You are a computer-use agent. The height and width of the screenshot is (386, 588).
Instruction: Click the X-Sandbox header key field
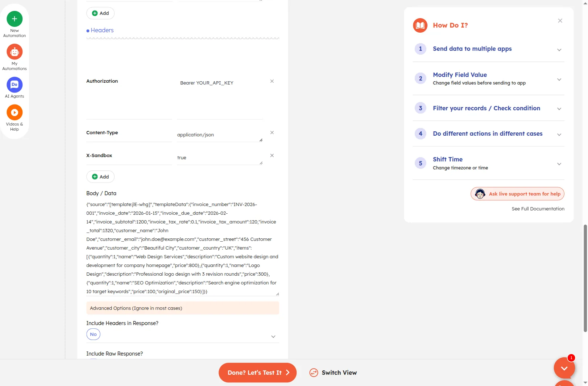[129, 156]
